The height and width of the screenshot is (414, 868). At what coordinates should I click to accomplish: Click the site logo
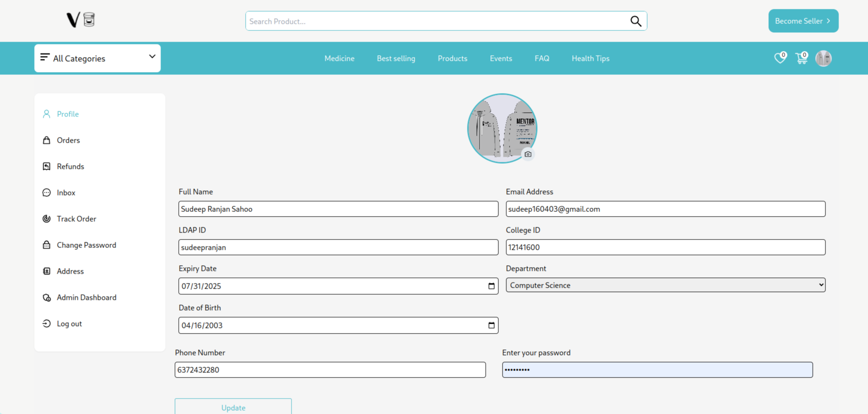coord(80,20)
